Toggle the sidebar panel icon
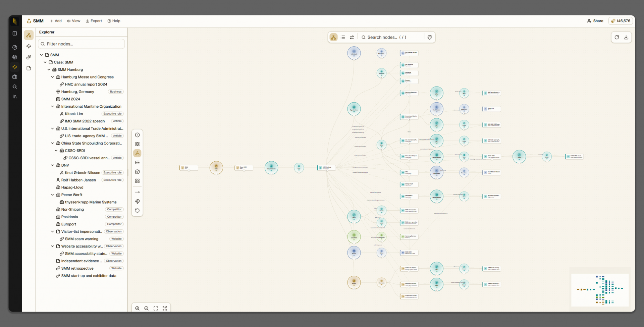Screen dimensions: 644x327 (15, 33)
